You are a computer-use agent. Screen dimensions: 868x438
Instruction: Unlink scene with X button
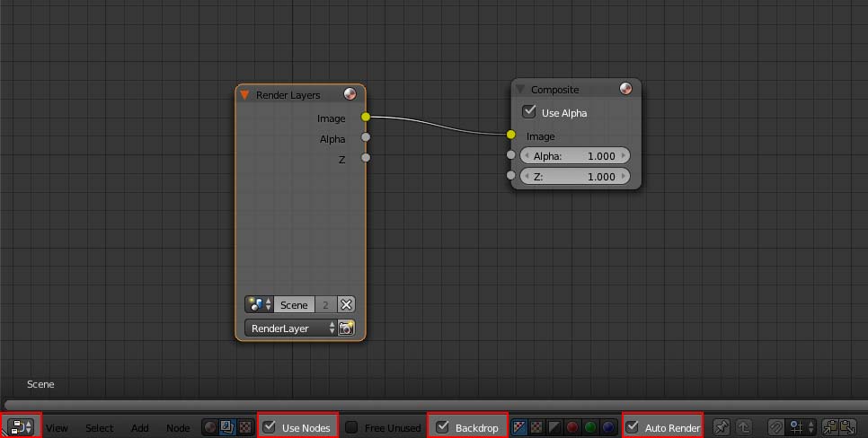pyautogui.click(x=346, y=304)
